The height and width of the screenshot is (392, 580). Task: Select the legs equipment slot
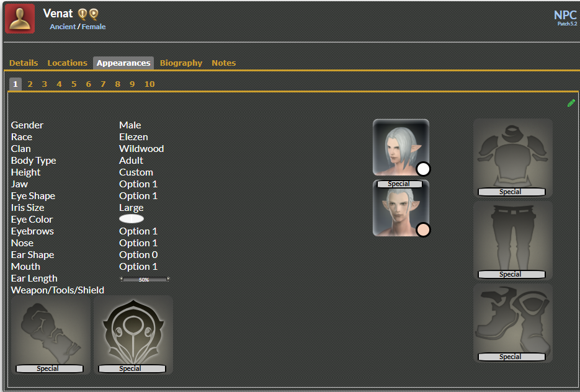512,241
